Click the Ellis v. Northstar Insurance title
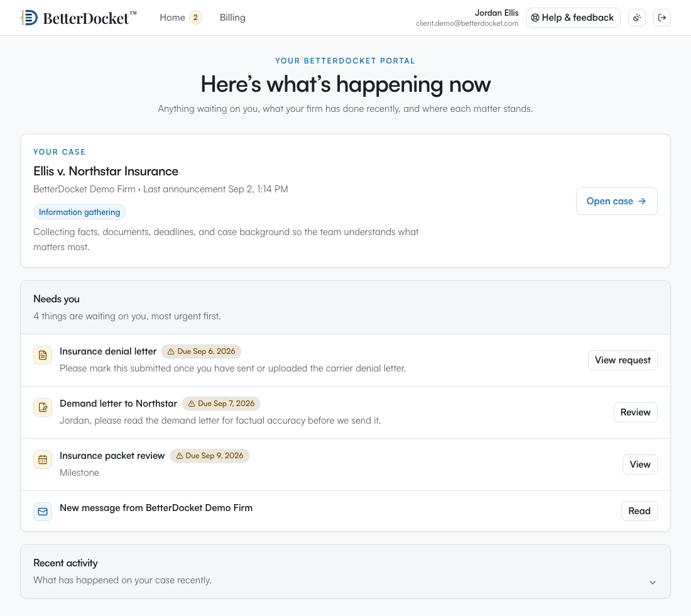The image size is (691, 616). click(106, 171)
